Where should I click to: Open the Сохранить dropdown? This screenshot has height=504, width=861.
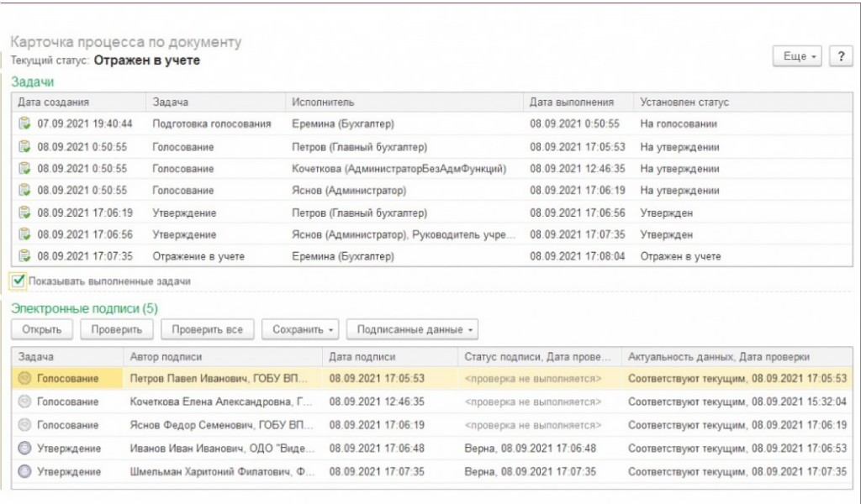point(304,329)
